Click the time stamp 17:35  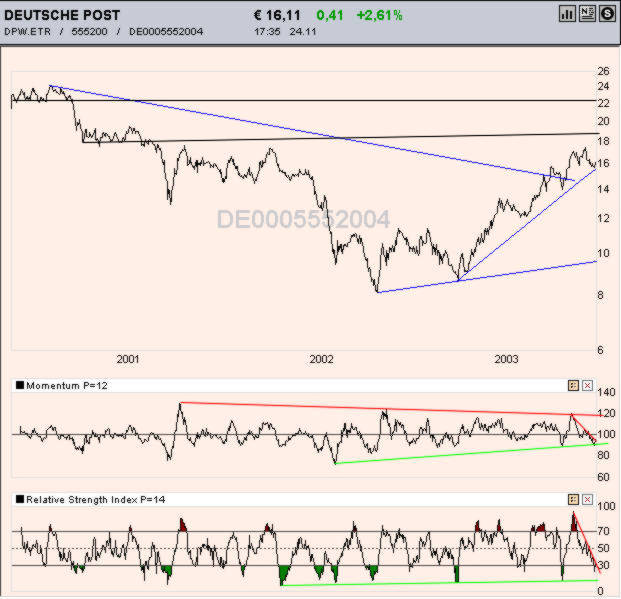267,32
